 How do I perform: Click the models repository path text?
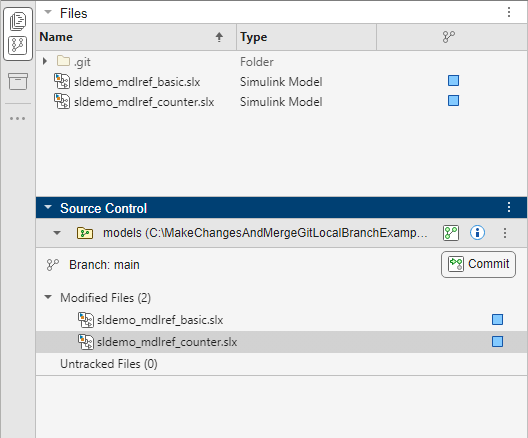coord(265,233)
